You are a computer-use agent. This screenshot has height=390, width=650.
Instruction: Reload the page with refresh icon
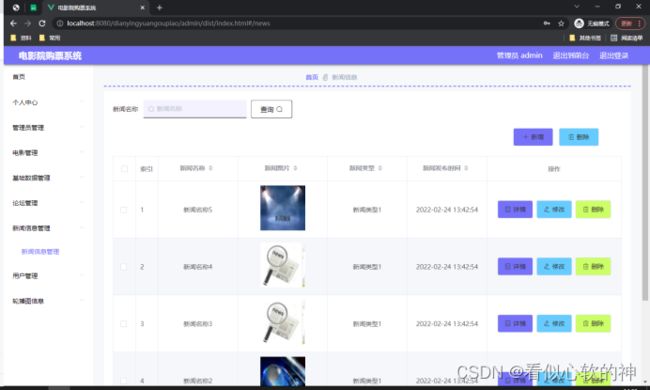point(42,24)
